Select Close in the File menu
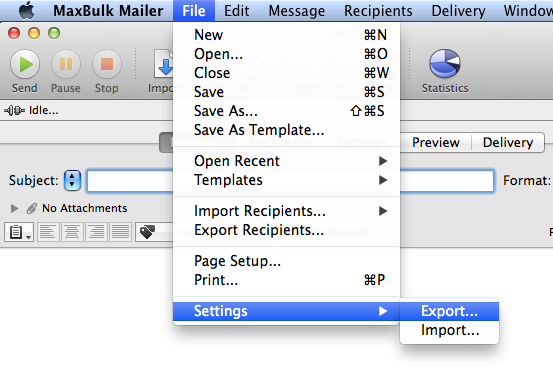This screenshot has height=377, width=553. click(286, 73)
